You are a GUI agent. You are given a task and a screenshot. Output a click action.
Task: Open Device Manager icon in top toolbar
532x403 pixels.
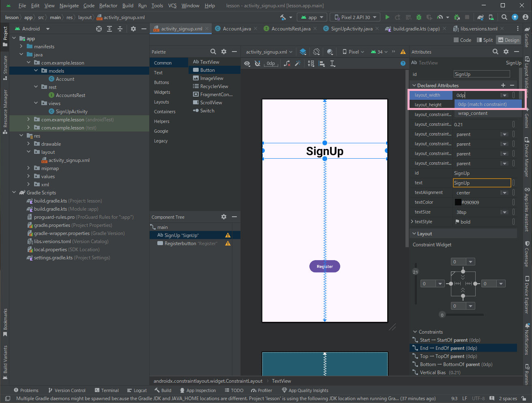[x=491, y=17]
